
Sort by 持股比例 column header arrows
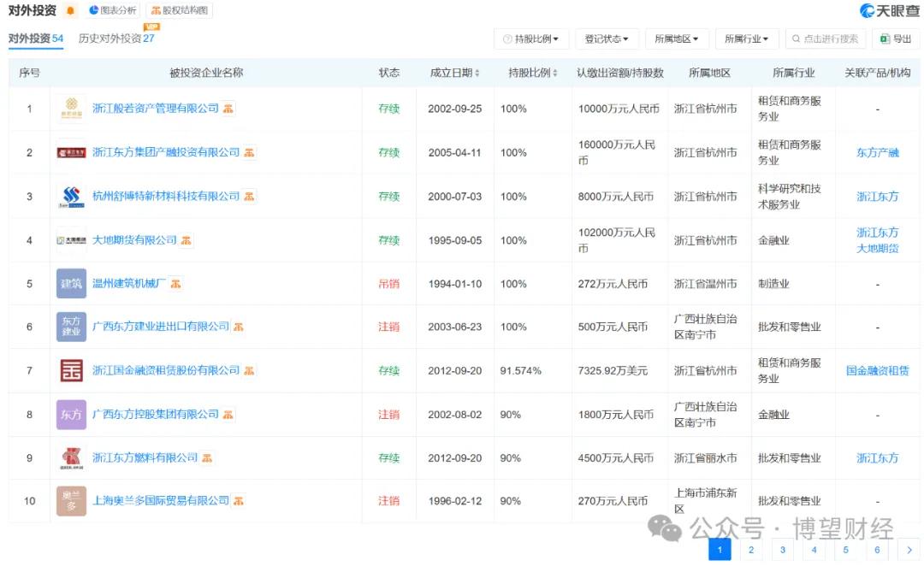click(x=555, y=73)
